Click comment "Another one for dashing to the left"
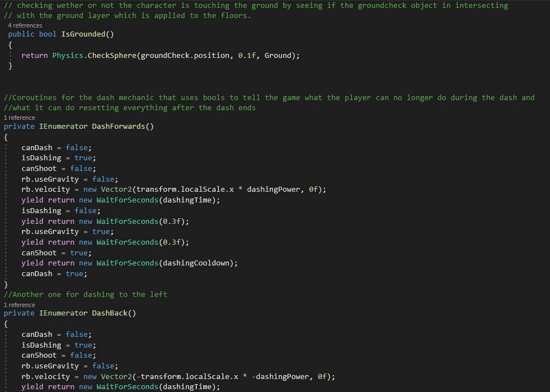The height and width of the screenshot is (392, 550). coord(86,295)
